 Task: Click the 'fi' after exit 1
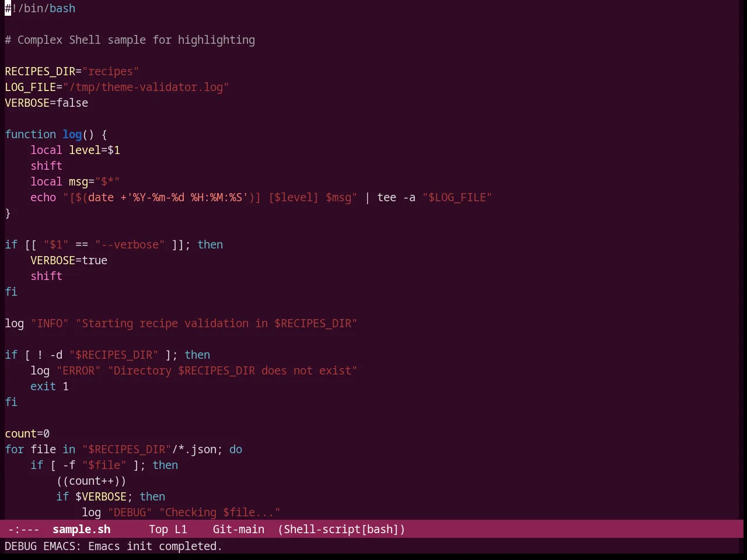pyautogui.click(x=11, y=402)
